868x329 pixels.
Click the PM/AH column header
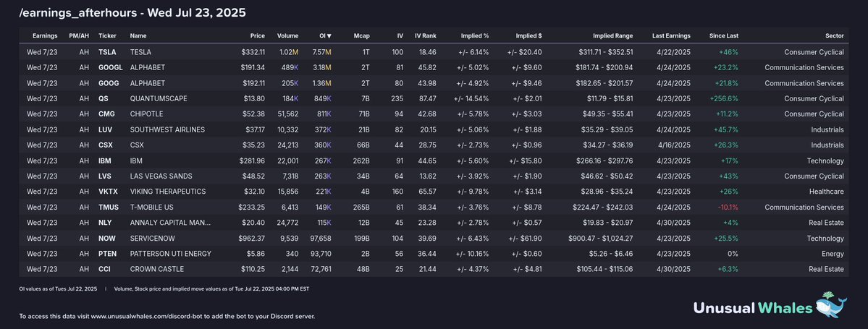[x=79, y=36]
